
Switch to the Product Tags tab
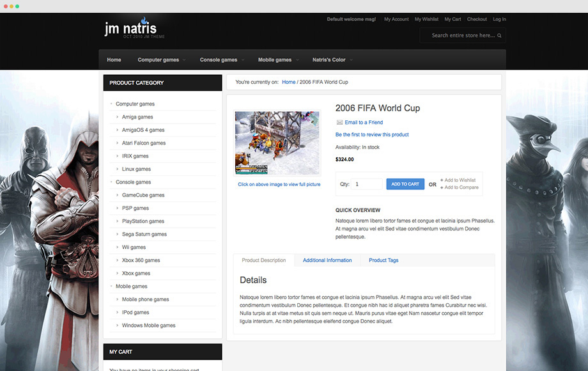coord(383,260)
